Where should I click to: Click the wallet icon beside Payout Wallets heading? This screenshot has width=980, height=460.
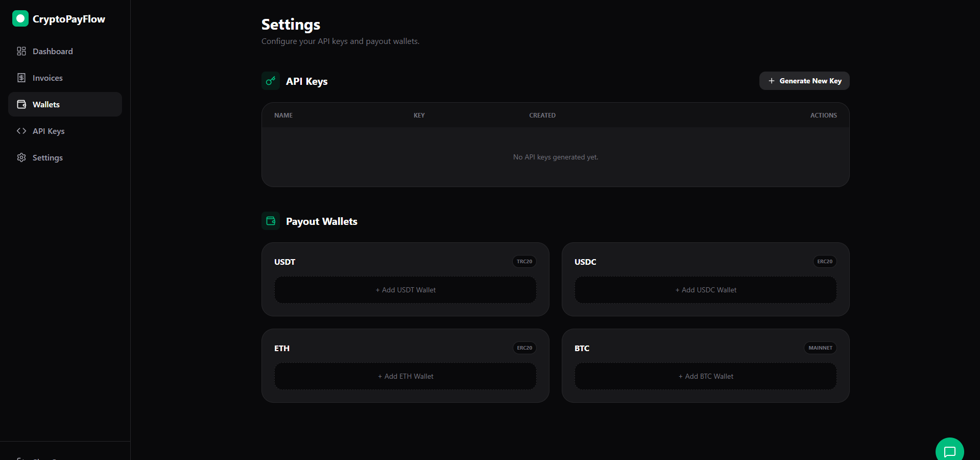270,221
